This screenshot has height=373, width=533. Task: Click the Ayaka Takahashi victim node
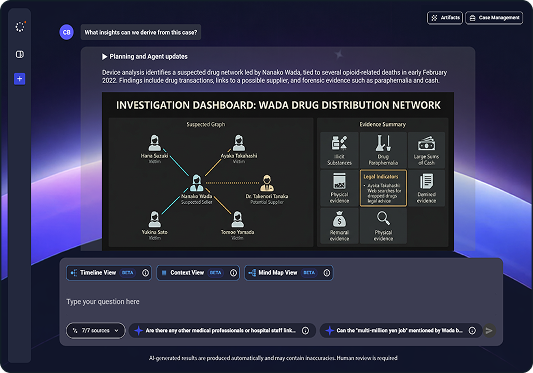click(239, 149)
